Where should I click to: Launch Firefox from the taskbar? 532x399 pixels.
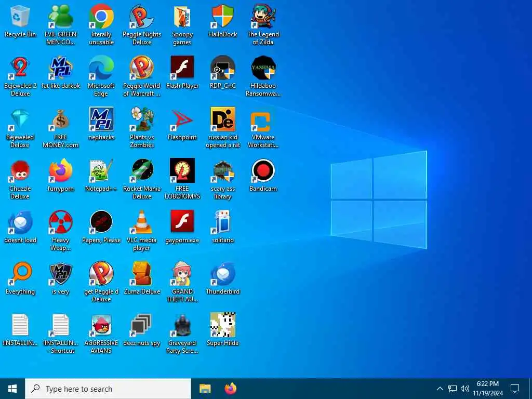(x=231, y=389)
